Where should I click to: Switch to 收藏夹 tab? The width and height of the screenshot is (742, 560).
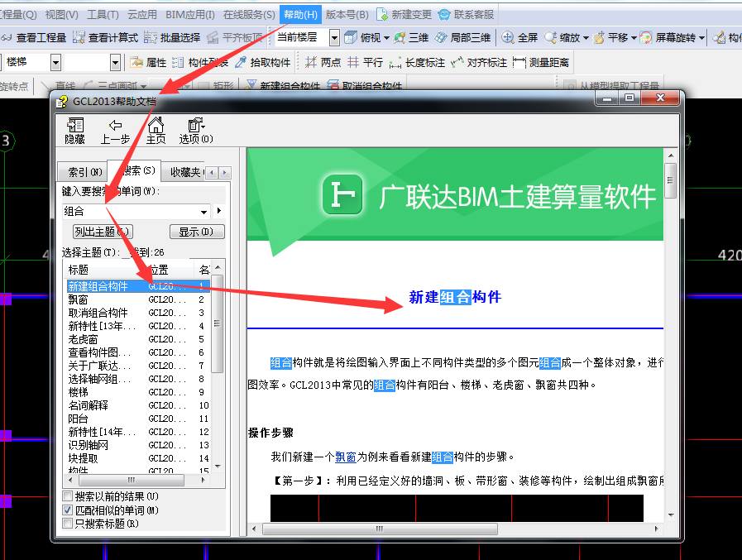185,172
